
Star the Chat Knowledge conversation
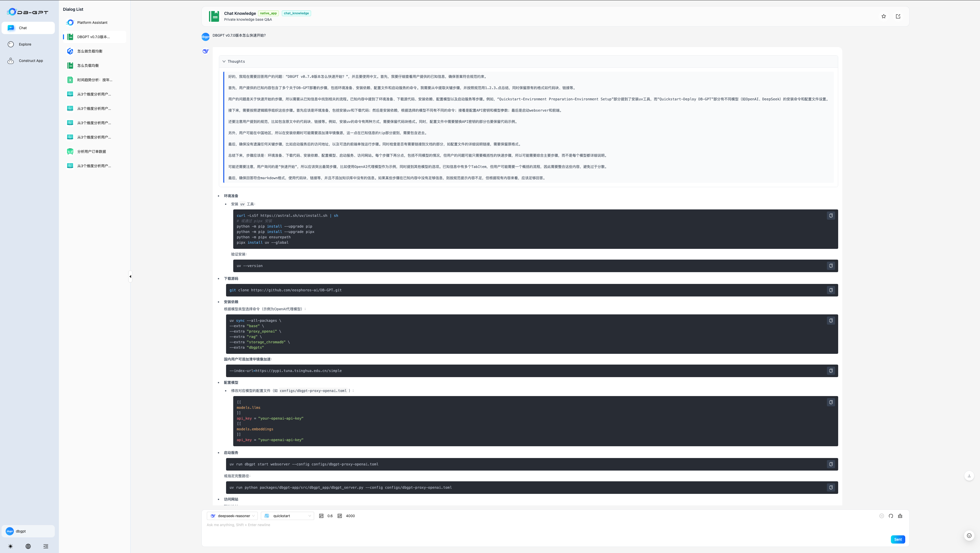click(x=883, y=16)
